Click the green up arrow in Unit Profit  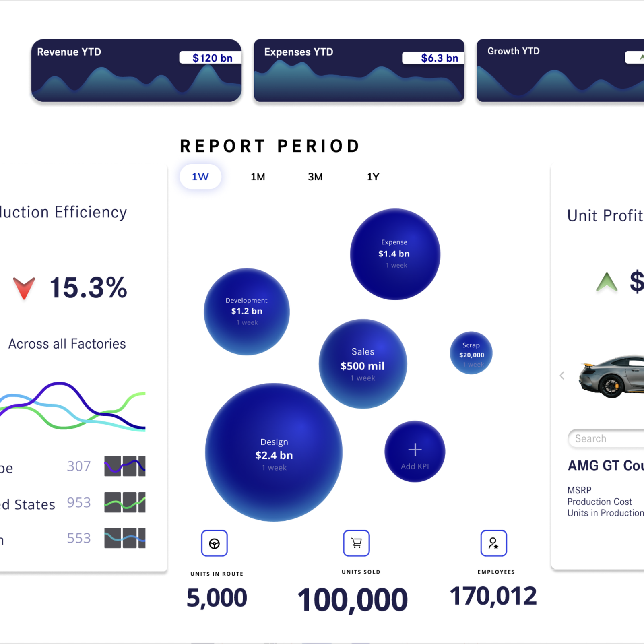coord(607,282)
